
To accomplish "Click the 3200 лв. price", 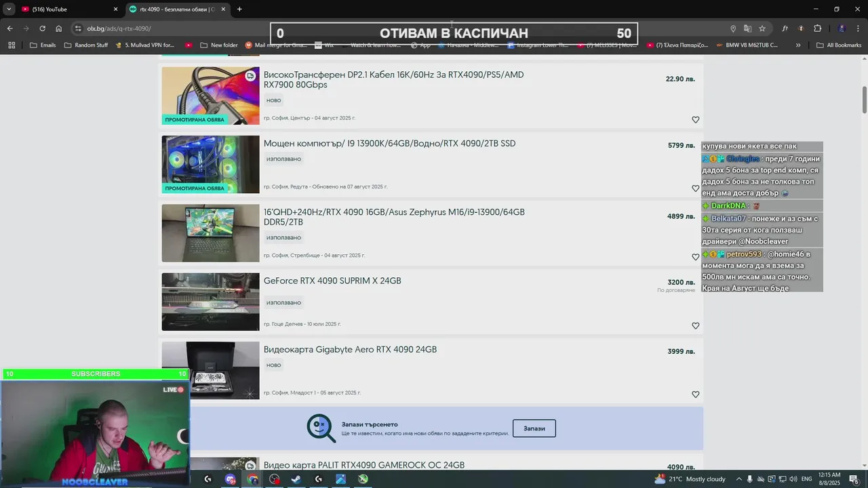I will pyautogui.click(x=681, y=283).
